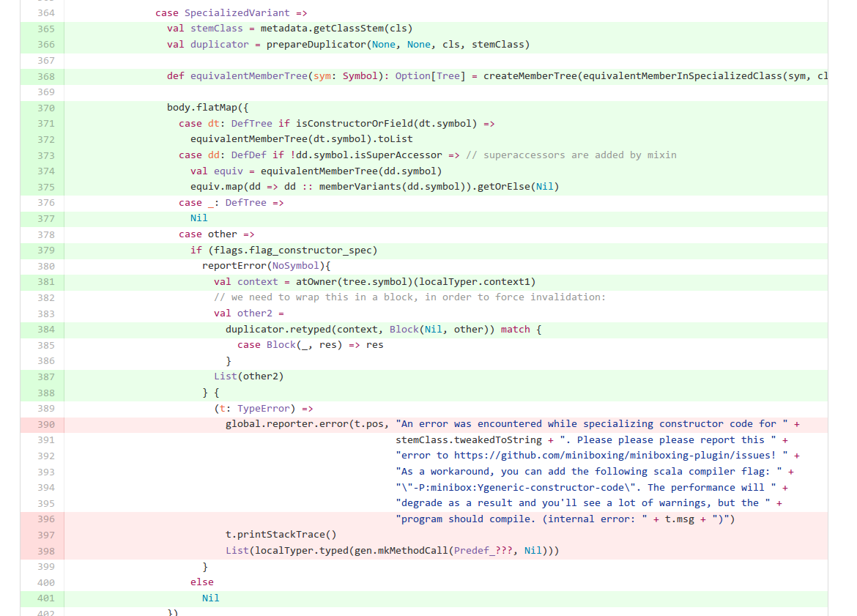Click 'isConstructorOrField(dt.symbol)' condition
The height and width of the screenshot is (616, 857).
[387, 124]
